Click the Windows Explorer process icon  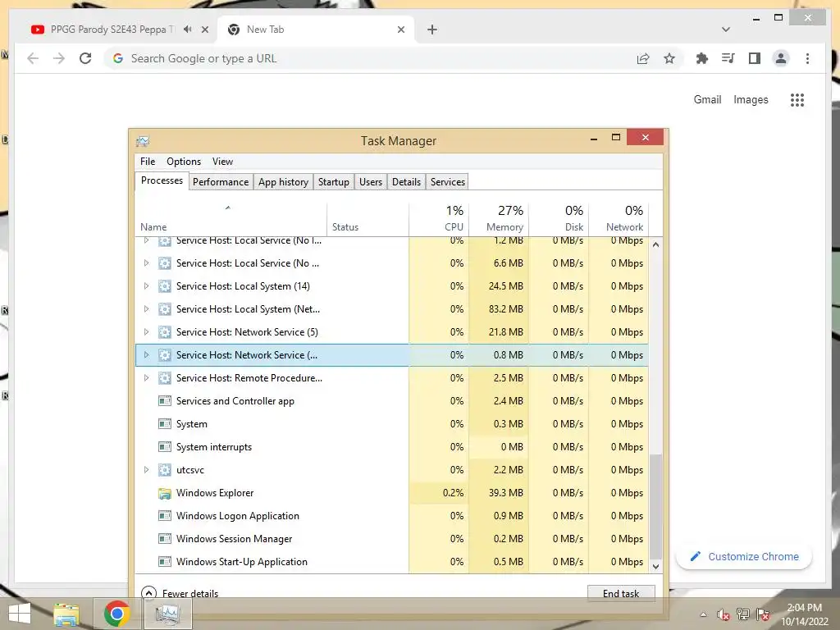(x=165, y=493)
